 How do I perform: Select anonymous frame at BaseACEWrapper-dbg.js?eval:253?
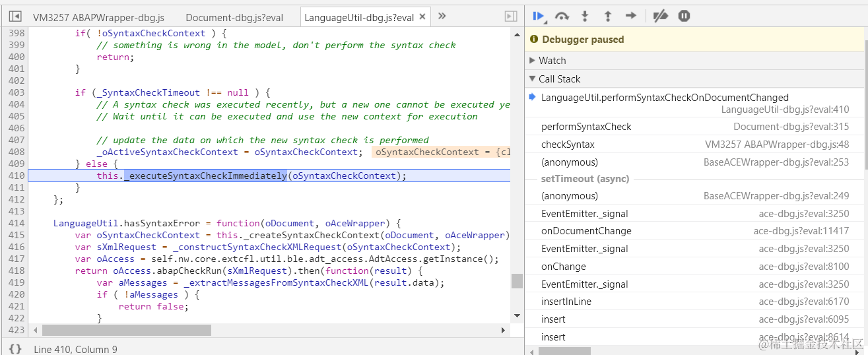(x=696, y=162)
